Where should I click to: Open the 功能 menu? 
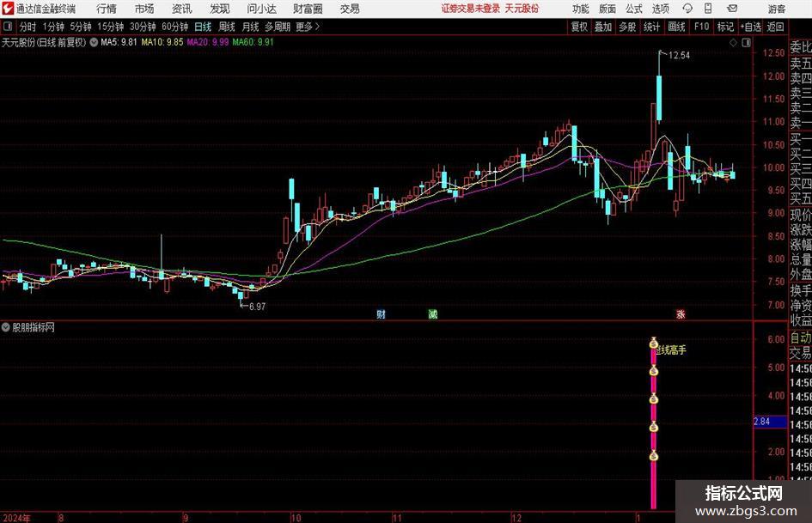pos(581,9)
